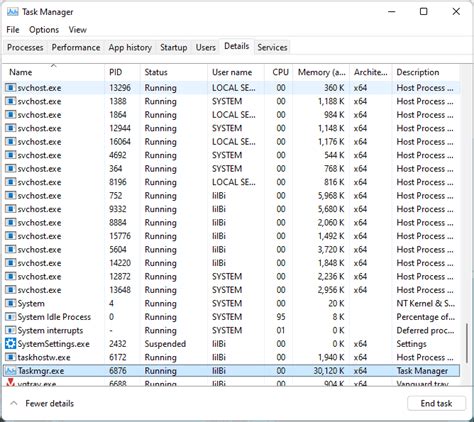Sort by the PID column header
Screen dimensions: 474x422
click(122, 72)
